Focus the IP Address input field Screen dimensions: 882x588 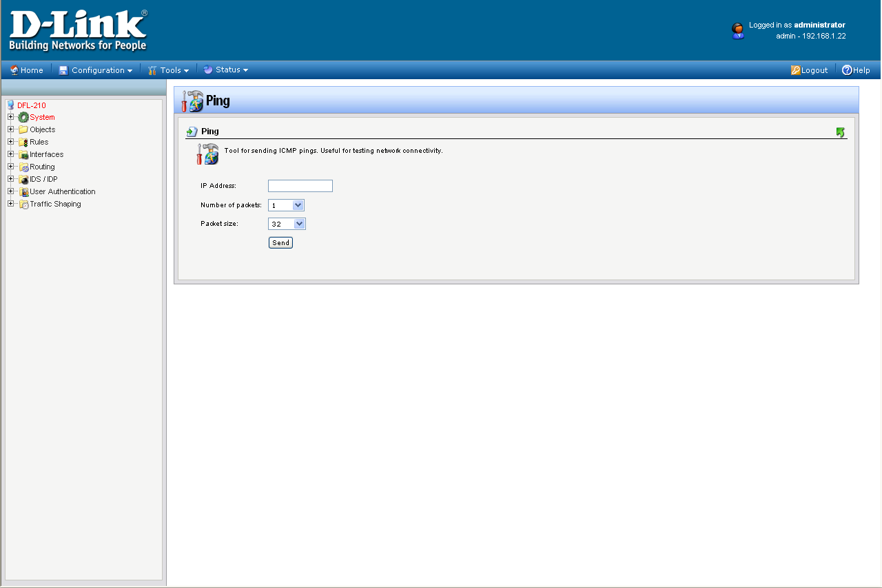pyautogui.click(x=300, y=186)
